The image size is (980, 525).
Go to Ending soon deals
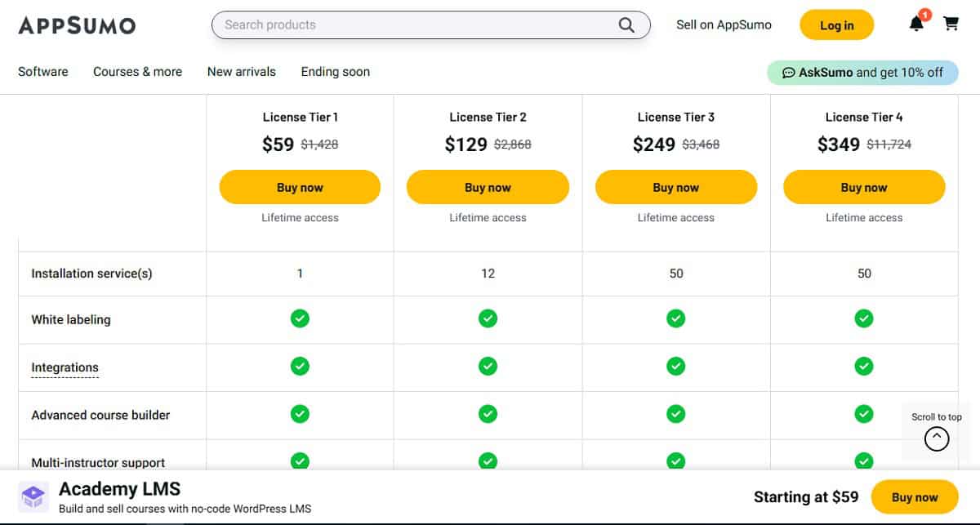click(x=336, y=72)
